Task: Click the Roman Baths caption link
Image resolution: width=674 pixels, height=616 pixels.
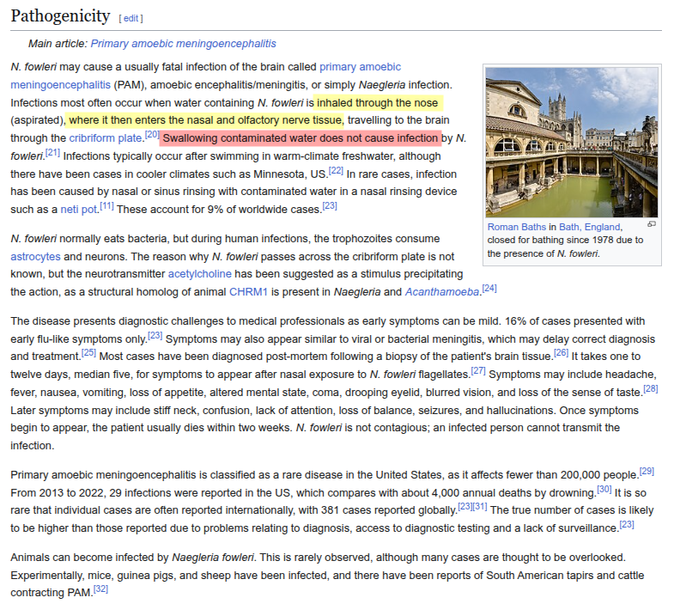Action: (516, 227)
